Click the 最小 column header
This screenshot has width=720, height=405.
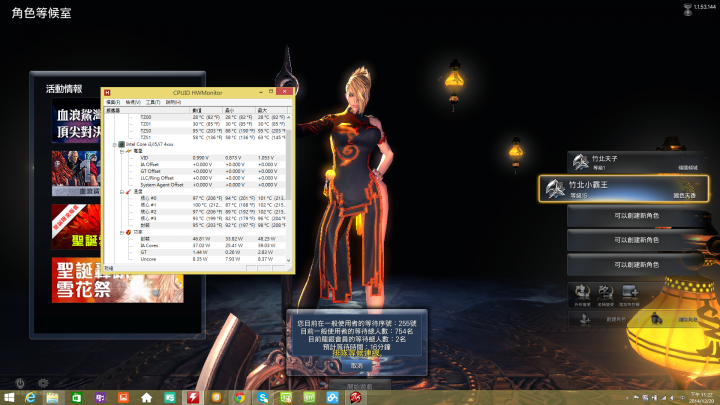239,110
